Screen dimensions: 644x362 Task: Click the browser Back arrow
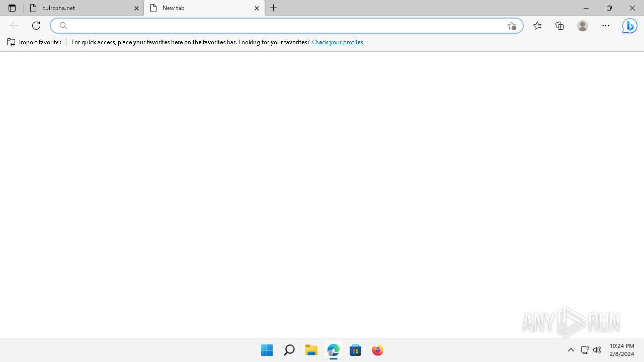pyautogui.click(x=14, y=26)
